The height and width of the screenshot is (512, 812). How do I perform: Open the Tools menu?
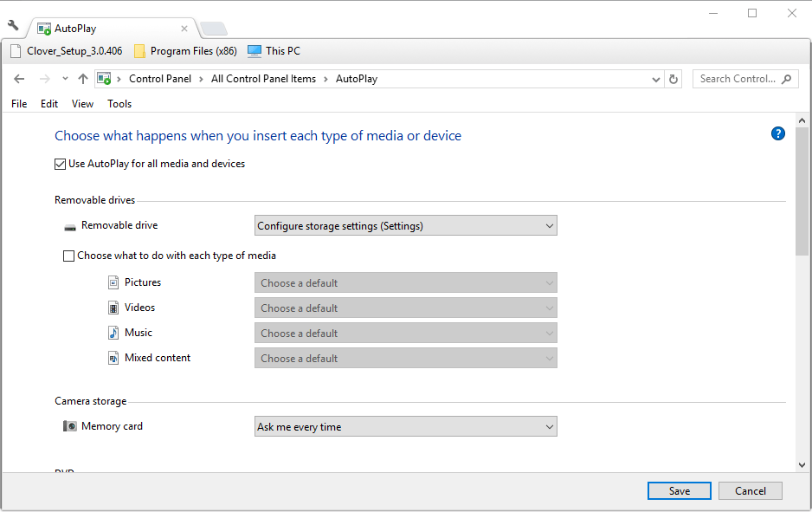tap(119, 104)
